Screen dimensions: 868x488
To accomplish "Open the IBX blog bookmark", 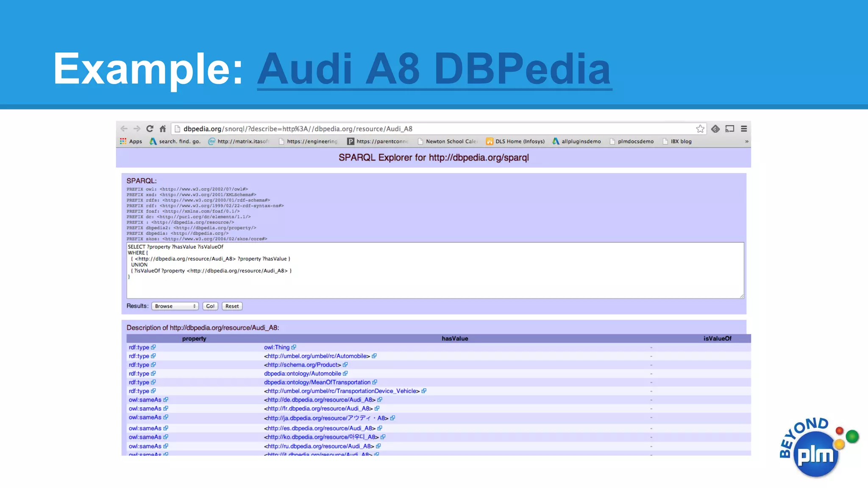I will 677,141.
